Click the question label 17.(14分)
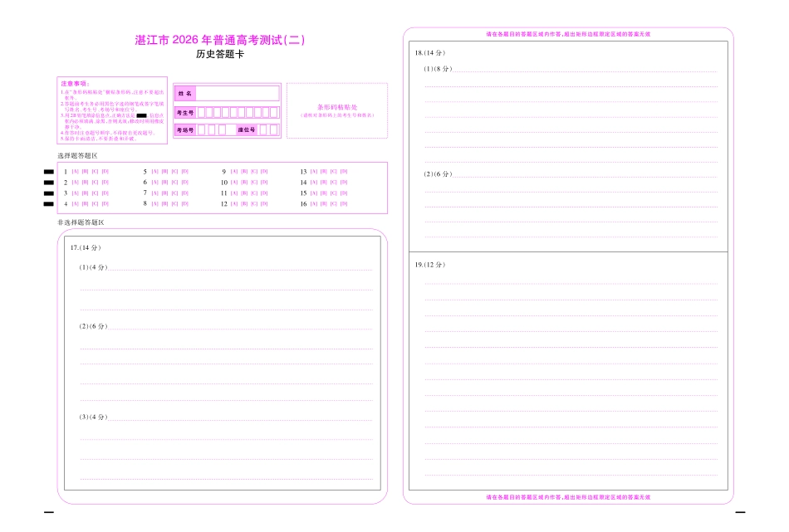The width and height of the screenshot is (789, 532). 86,247
